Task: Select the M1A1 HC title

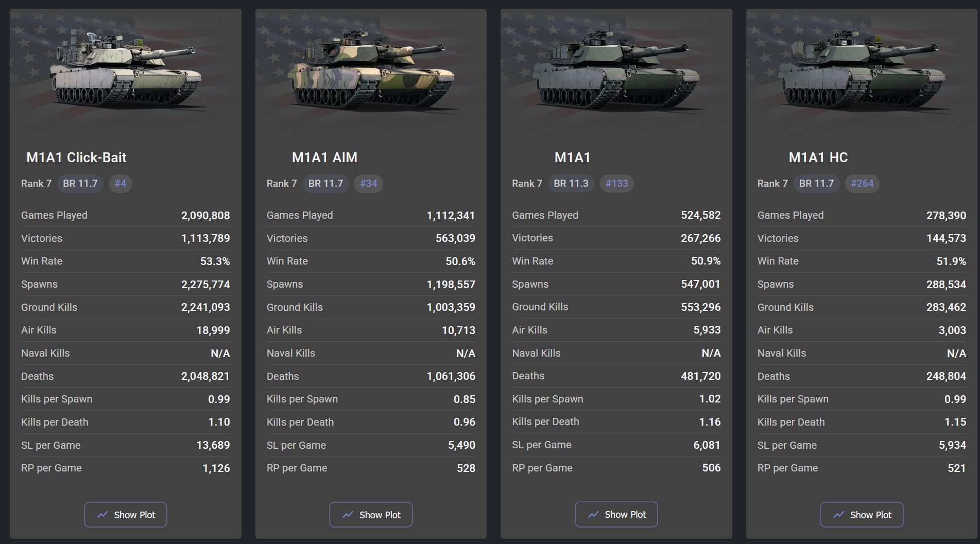Action: [818, 157]
